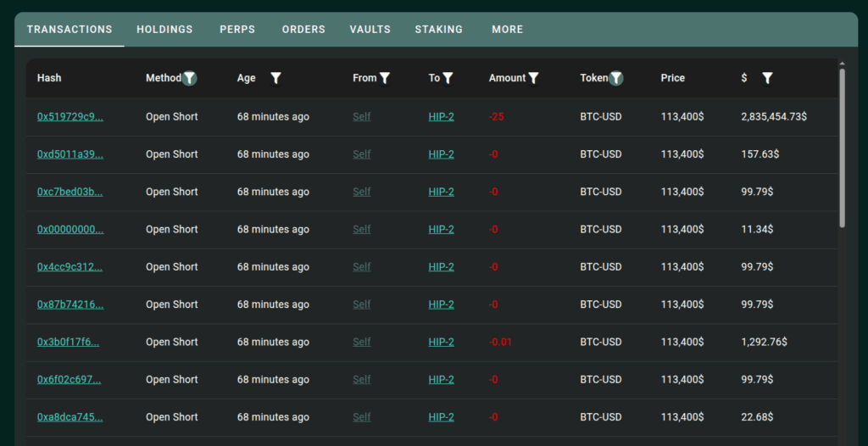
Task: Switch to the Holdings tab
Action: pos(164,29)
